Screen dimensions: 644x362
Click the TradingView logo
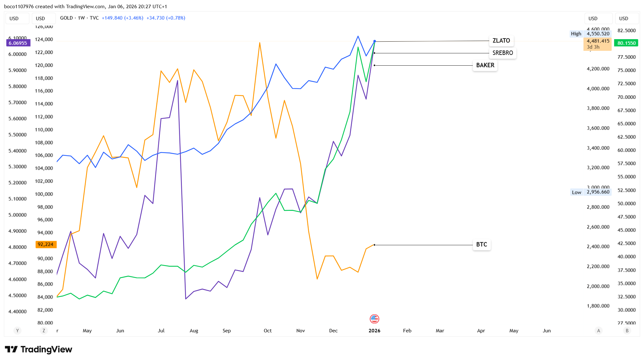38,349
